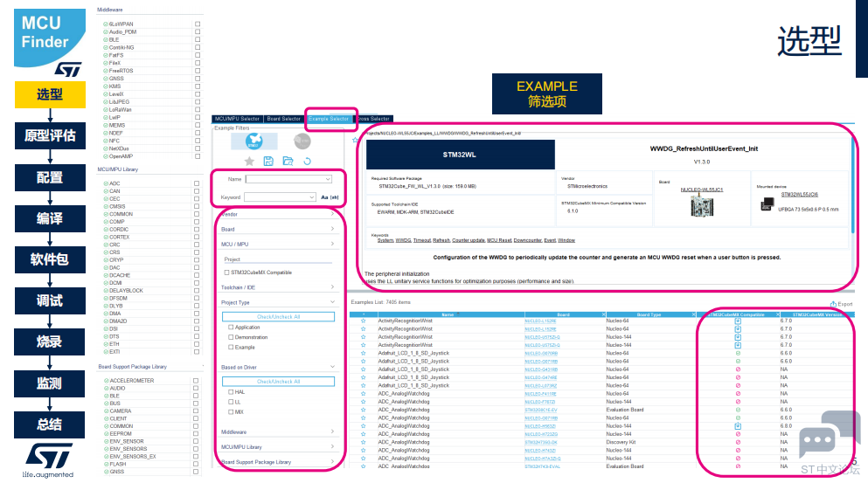Enable the Application project type checkbox
868x483 pixels.
pos(231,327)
